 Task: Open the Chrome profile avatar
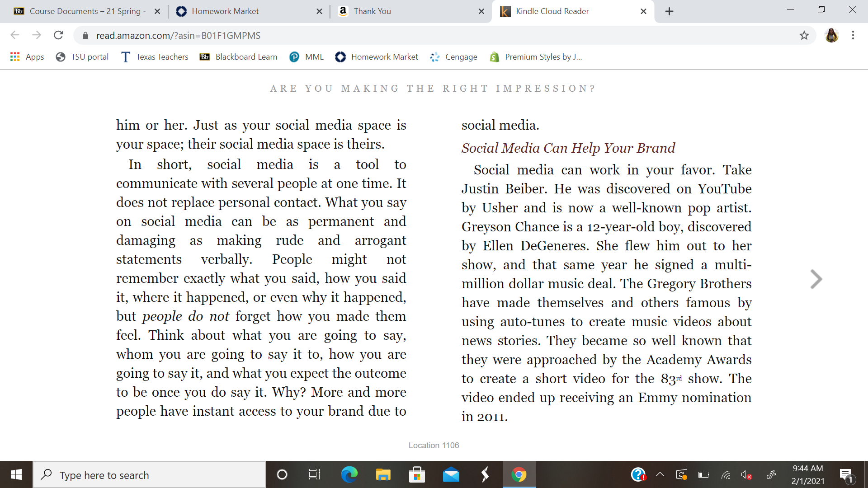832,35
